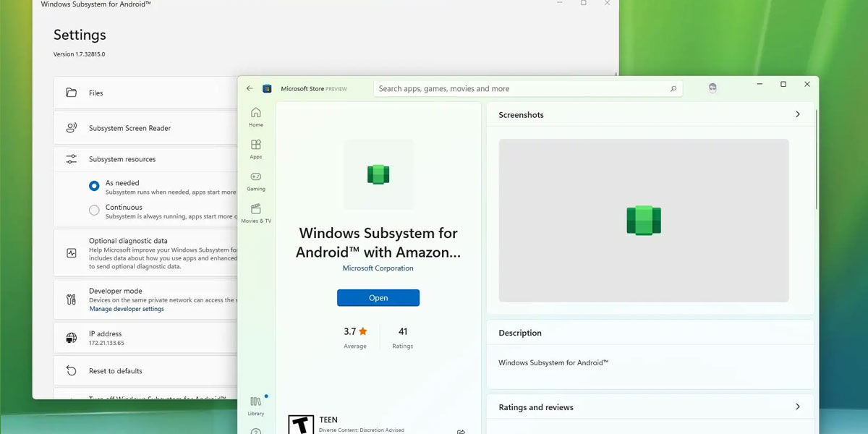Open Apps in Store sidebar
The height and width of the screenshot is (434, 868).
tap(256, 149)
